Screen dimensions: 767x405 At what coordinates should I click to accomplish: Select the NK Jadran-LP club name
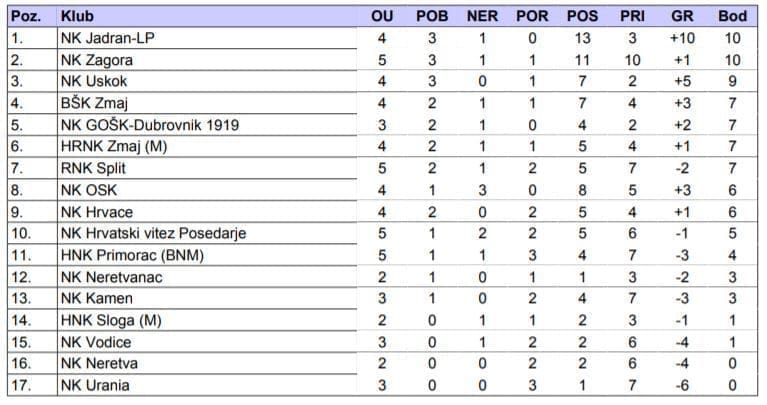pyautogui.click(x=108, y=38)
